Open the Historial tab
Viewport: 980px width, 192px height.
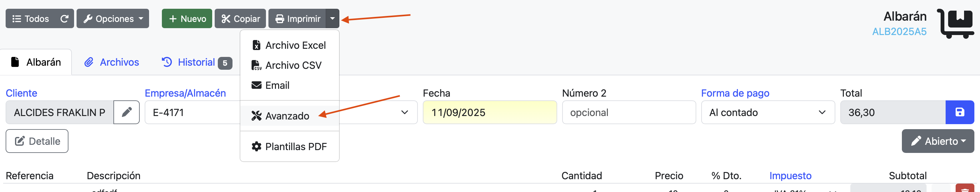(196, 62)
